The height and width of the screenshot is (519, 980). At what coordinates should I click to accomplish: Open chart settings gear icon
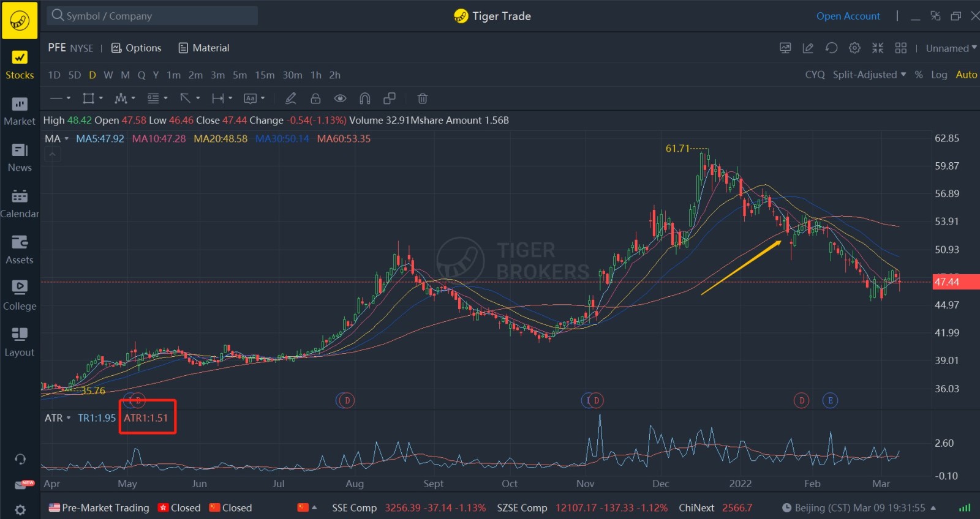point(854,48)
